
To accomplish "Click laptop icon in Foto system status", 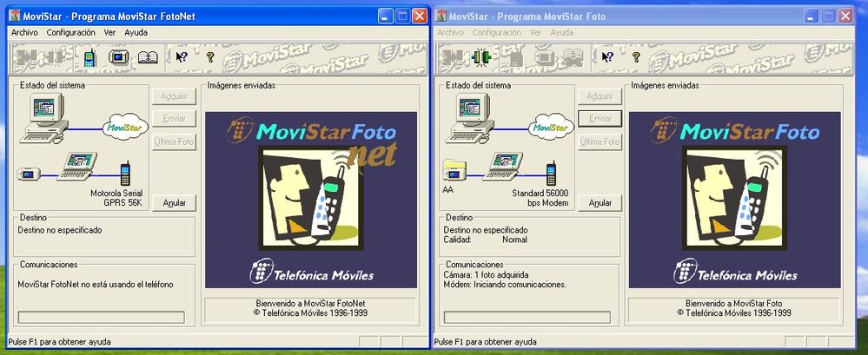I will (x=503, y=166).
